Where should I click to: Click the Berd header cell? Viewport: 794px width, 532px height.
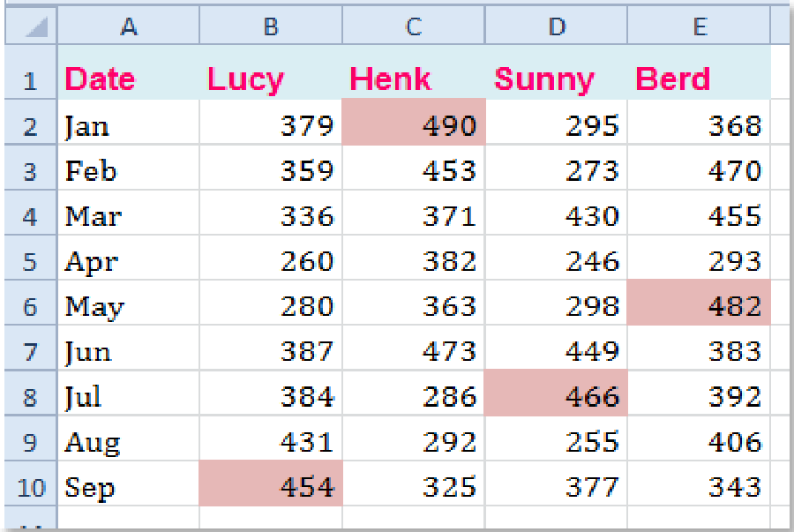click(x=699, y=71)
